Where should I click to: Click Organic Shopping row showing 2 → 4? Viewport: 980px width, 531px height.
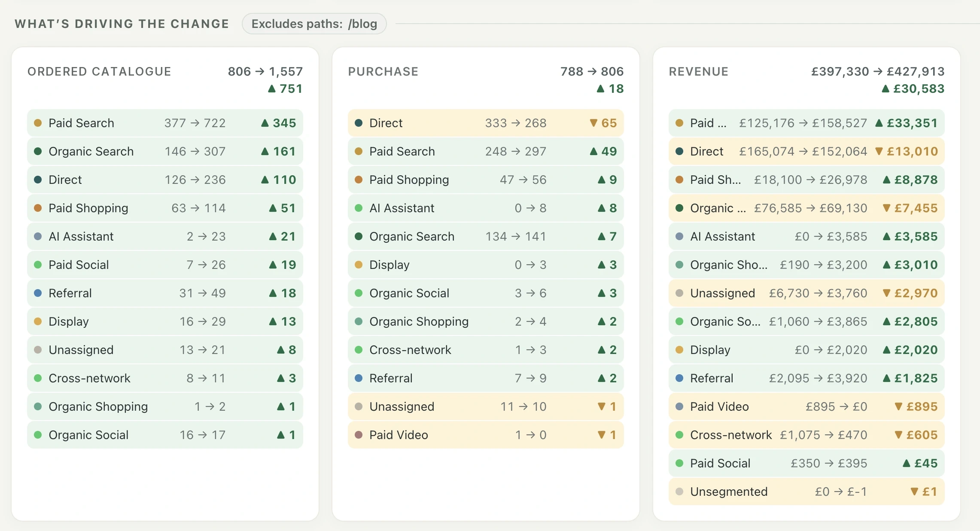(x=486, y=321)
